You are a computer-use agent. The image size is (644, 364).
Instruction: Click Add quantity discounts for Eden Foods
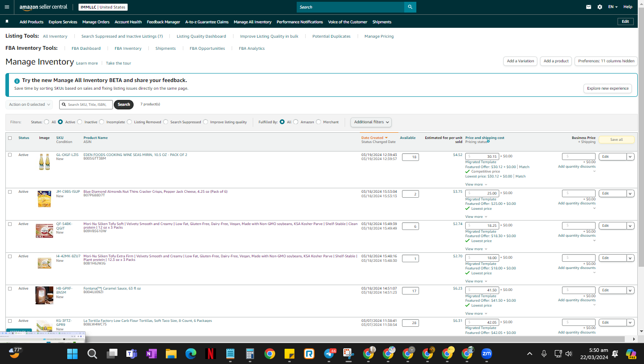[577, 166]
